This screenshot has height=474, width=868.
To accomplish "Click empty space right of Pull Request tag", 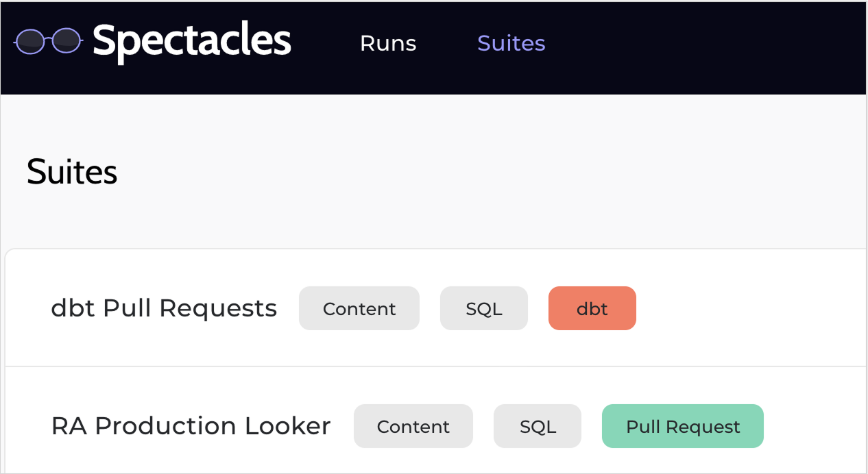I will (816, 427).
